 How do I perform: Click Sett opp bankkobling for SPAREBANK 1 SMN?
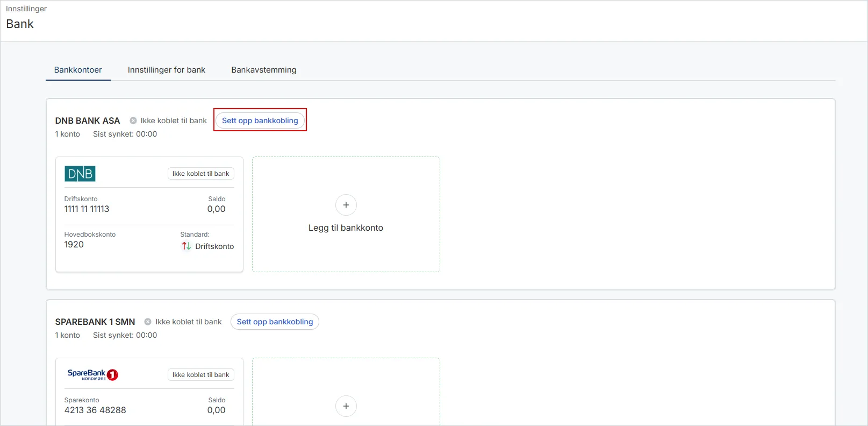point(275,322)
